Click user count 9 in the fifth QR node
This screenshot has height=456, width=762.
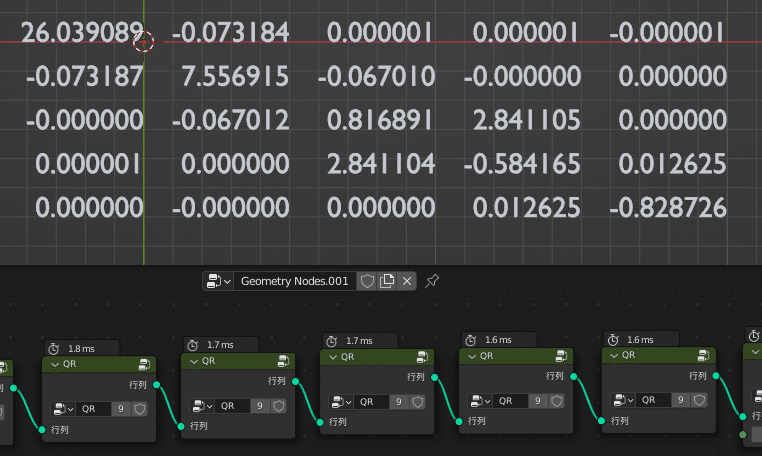(680, 400)
